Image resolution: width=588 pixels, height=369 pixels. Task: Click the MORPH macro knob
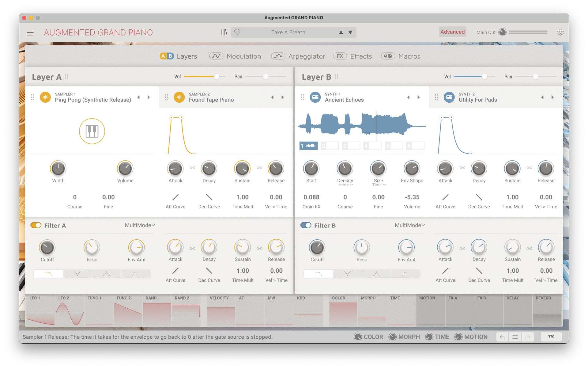click(x=392, y=337)
